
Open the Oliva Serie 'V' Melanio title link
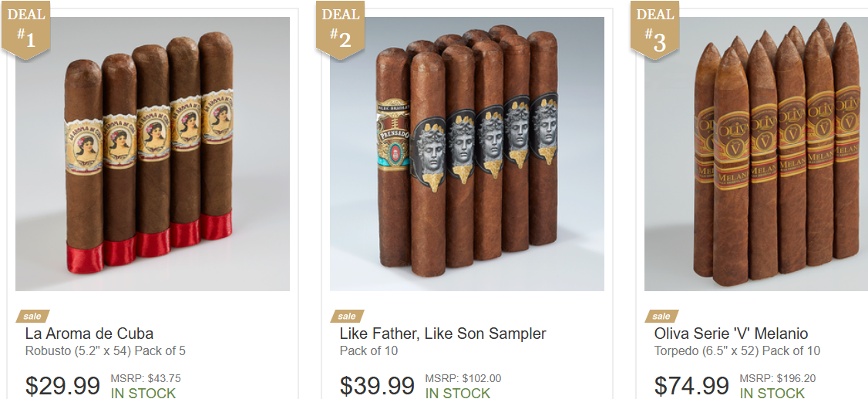pos(731,334)
